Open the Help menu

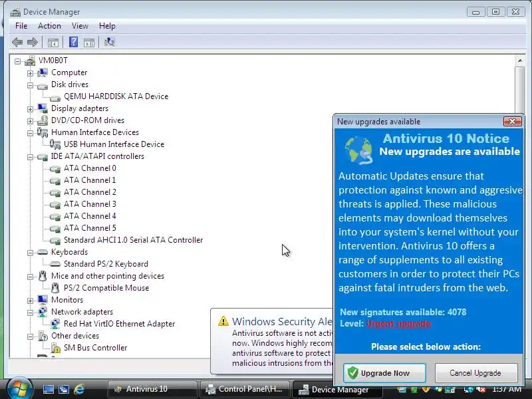107,26
